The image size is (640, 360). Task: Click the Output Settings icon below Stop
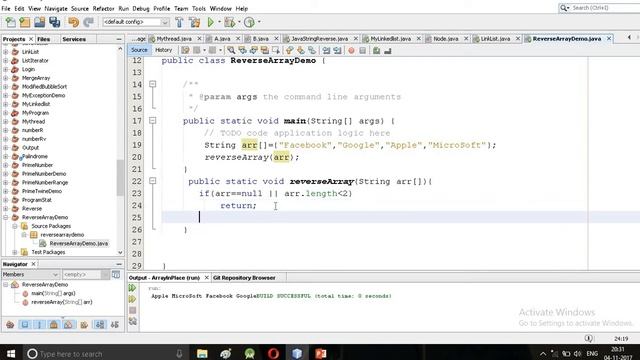point(132,321)
